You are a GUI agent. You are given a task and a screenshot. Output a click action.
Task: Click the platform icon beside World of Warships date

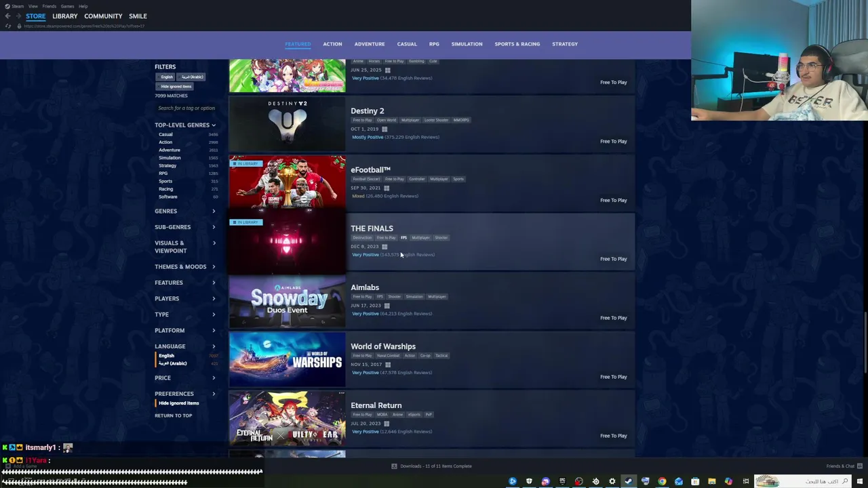click(x=388, y=365)
